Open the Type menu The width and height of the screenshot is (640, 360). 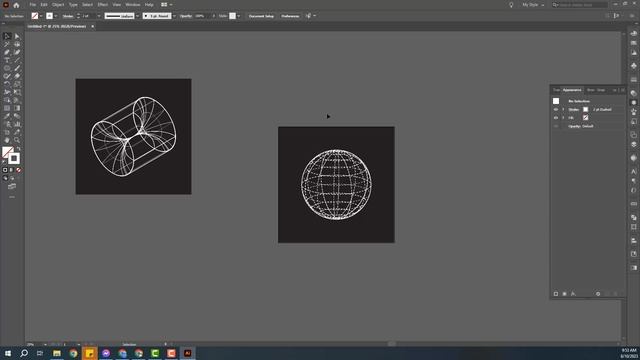point(73,5)
